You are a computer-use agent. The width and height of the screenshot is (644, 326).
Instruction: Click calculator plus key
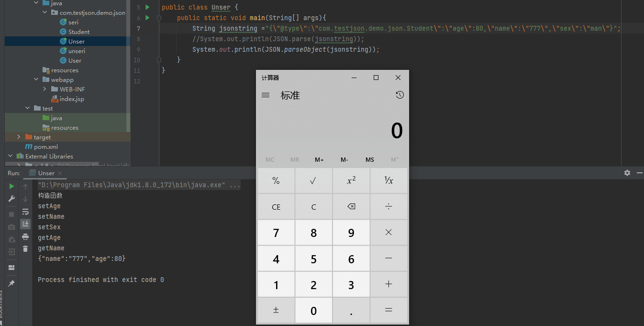389,284
